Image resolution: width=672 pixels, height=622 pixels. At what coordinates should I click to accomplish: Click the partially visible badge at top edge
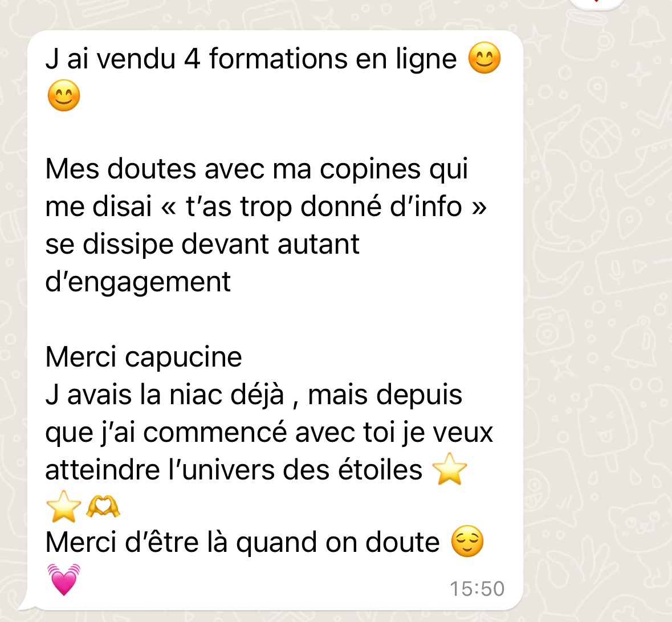click(596, 3)
